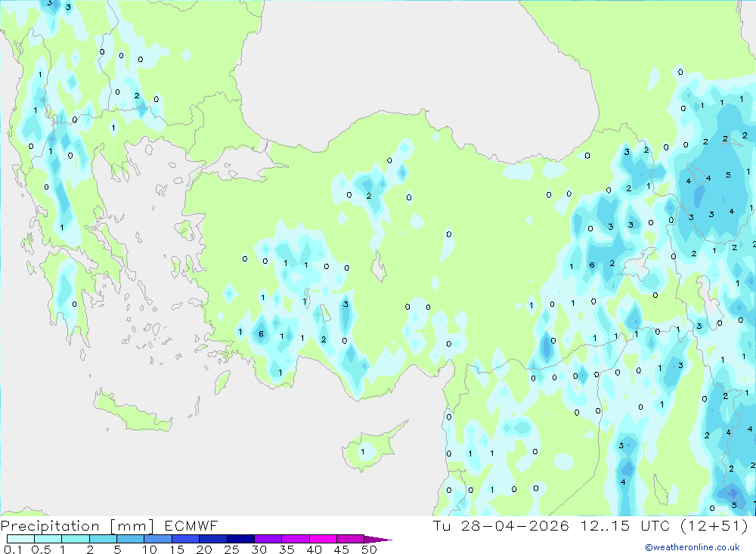756x554 pixels.
Task: Click the 'Tu' weekday abbreviation
Action: [x=442, y=525]
